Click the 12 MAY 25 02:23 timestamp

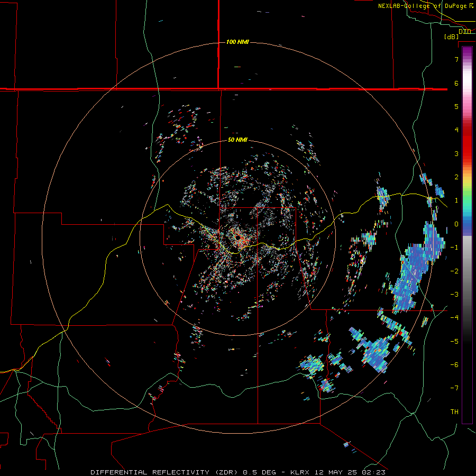click(x=350, y=472)
